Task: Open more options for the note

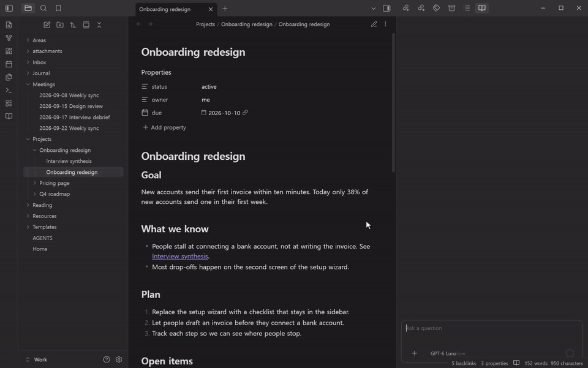Action: point(385,24)
